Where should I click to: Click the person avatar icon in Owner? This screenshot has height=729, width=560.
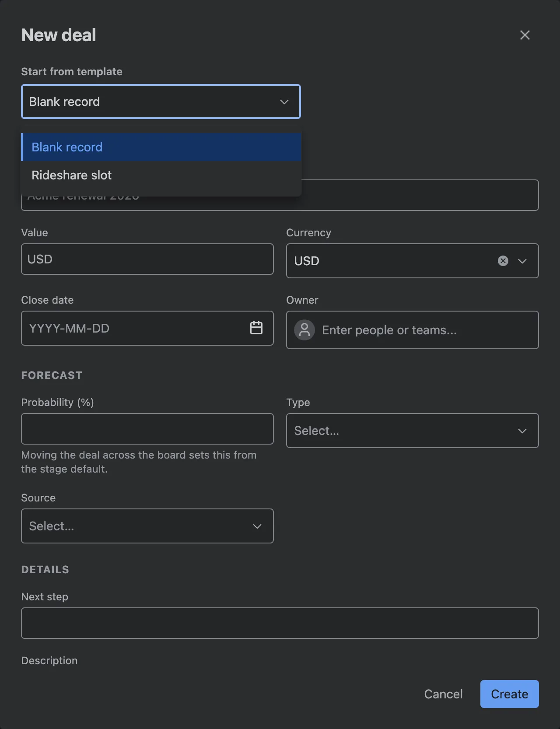point(304,330)
